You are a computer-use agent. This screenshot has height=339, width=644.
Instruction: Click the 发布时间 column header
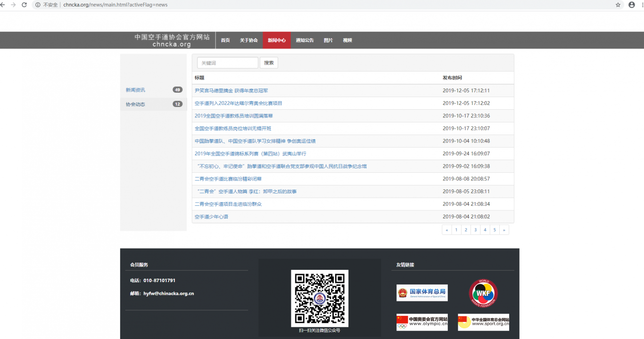pyautogui.click(x=452, y=78)
